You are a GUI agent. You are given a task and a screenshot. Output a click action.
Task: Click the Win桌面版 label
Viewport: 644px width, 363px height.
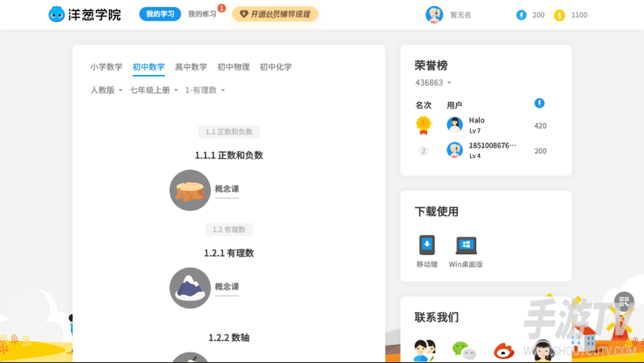pyautogui.click(x=466, y=265)
